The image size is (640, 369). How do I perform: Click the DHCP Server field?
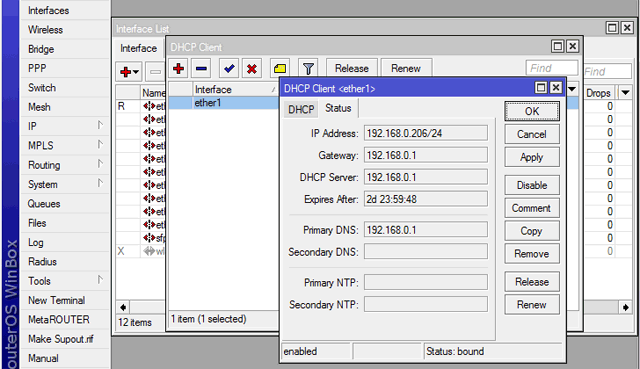coord(426,178)
